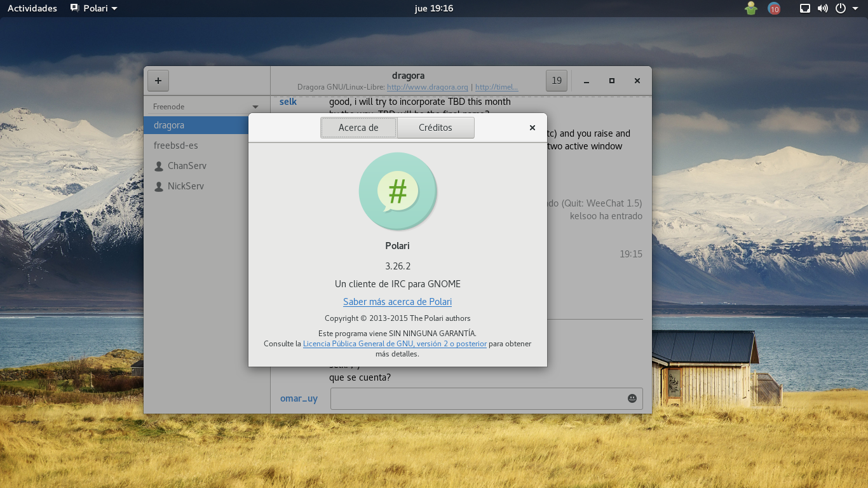Expand the Freenode network dropdown arrow
The image size is (868, 488).
pyautogui.click(x=255, y=107)
